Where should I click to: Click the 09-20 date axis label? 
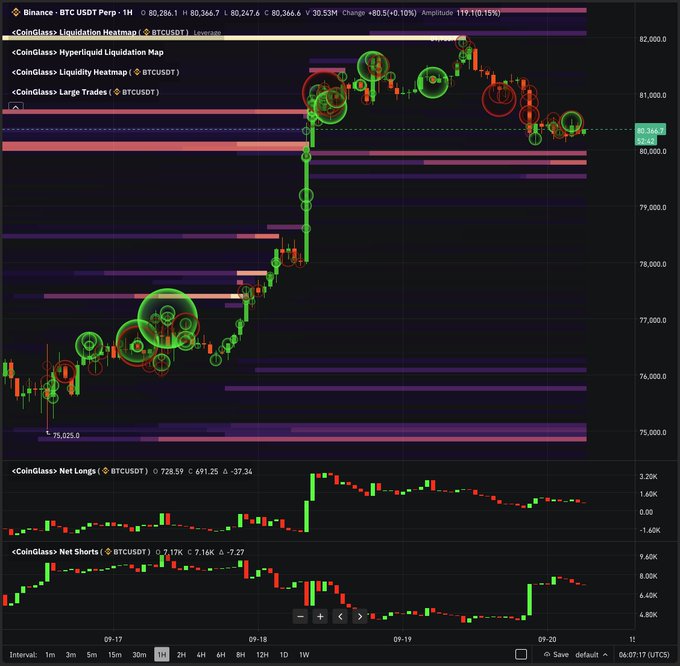click(547, 639)
